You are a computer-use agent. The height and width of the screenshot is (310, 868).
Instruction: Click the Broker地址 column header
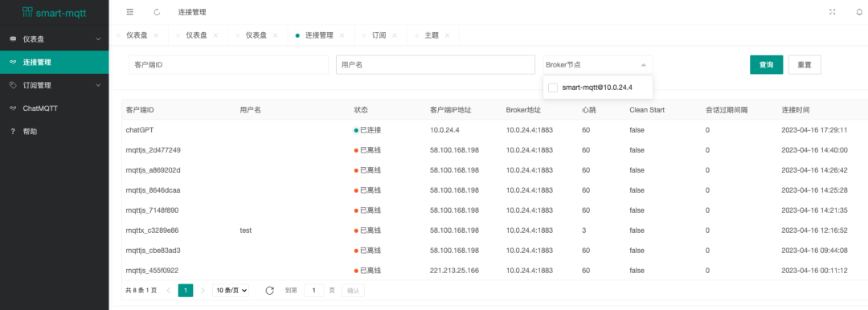pos(523,109)
